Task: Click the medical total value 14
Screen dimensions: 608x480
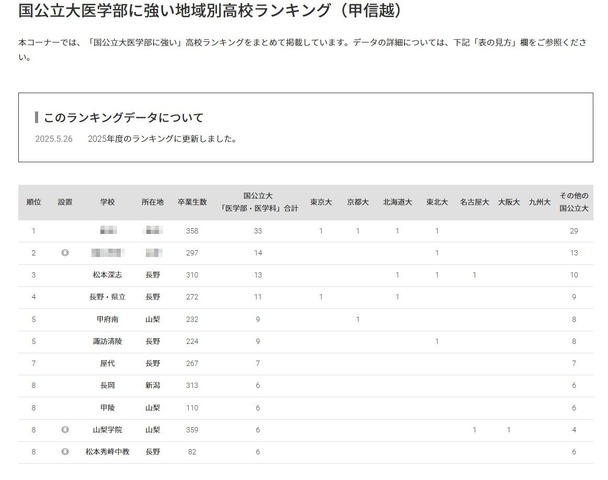Action: point(258,253)
